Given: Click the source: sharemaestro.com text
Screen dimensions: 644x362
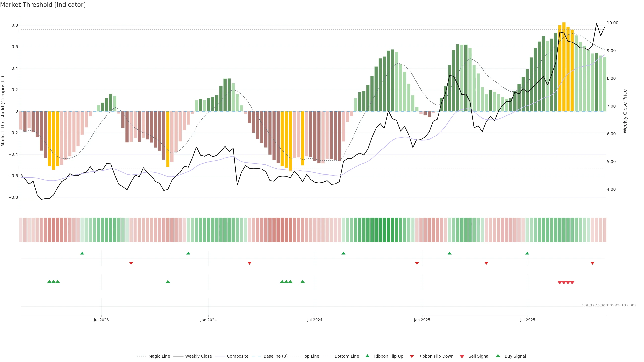Looking at the screenshot, I should pyautogui.click(x=609, y=305).
